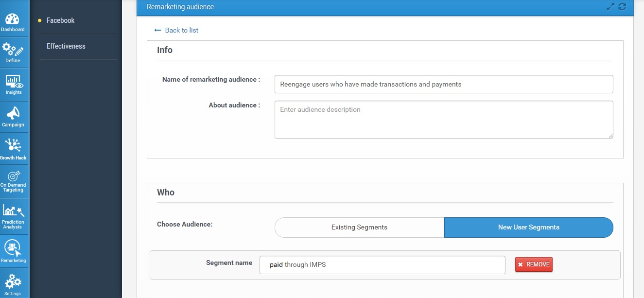
Task: Open the Growth Hack icon
Action: tap(13, 147)
